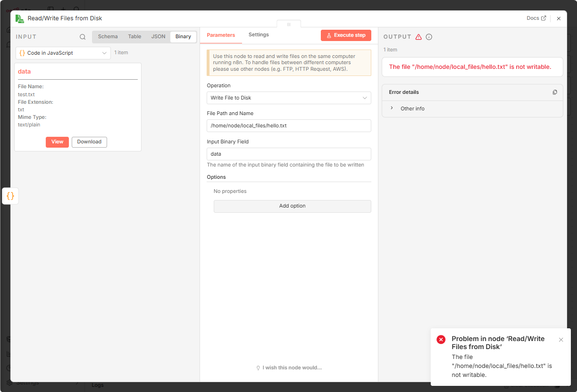Image resolution: width=577 pixels, height=392 pixels.
Task: Click the output info circle icon
Action: tap(429, 37)
